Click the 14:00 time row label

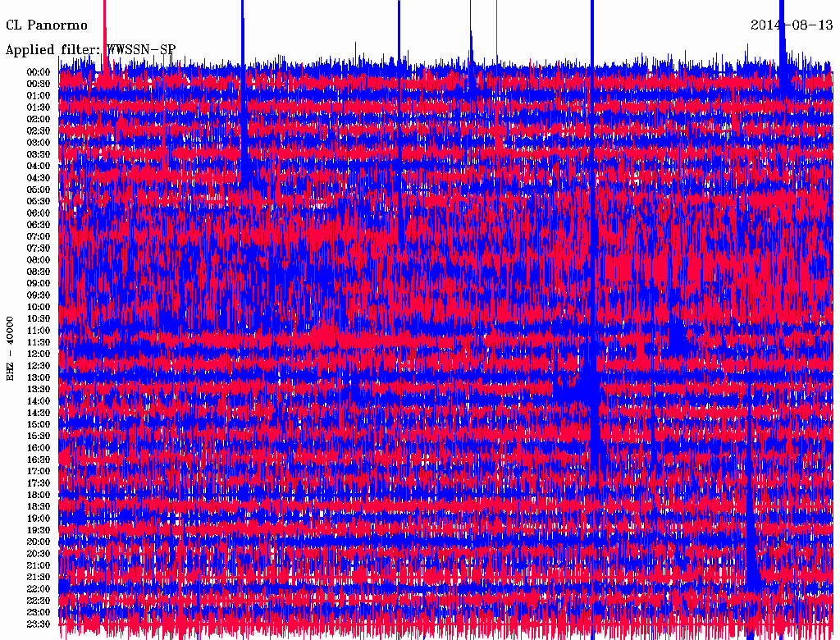point(39,401)
